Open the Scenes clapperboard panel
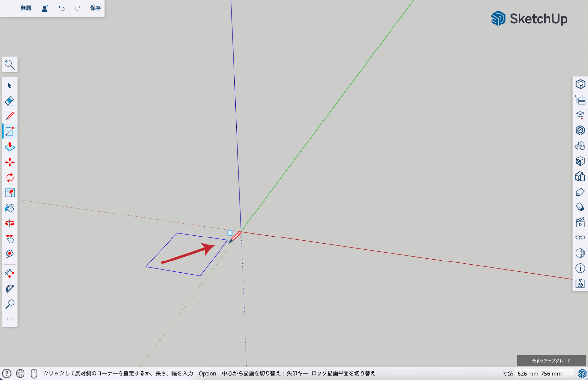This screenshot has width=588, height=380. [580, 222]
